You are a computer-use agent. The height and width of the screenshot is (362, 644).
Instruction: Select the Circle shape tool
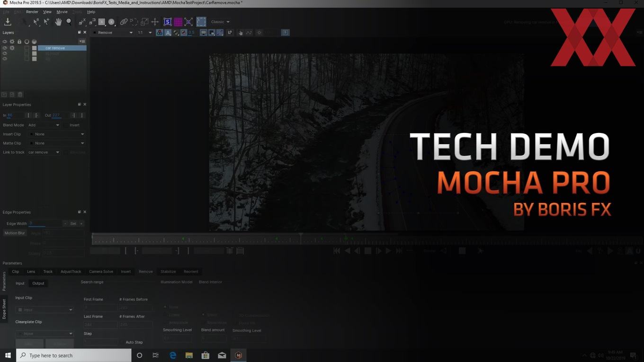pos(111,22)
